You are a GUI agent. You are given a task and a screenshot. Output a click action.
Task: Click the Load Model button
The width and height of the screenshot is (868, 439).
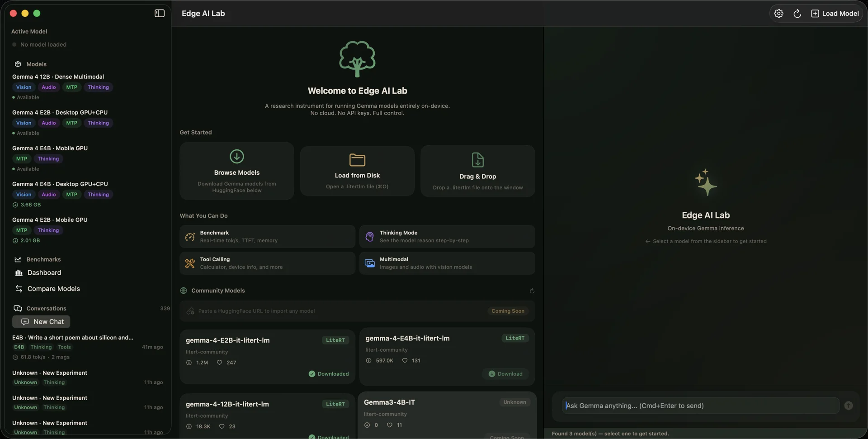click(x=835, y=14)
